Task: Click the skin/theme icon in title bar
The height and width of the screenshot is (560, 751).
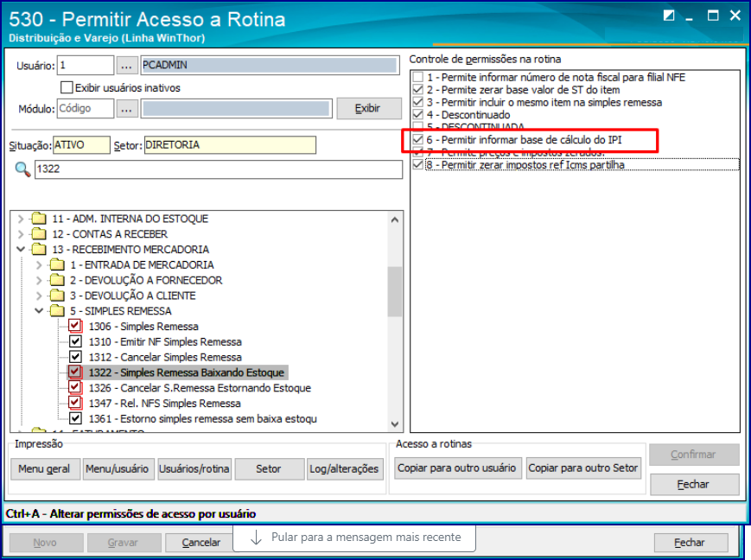Action: click(x=669, y=16)
